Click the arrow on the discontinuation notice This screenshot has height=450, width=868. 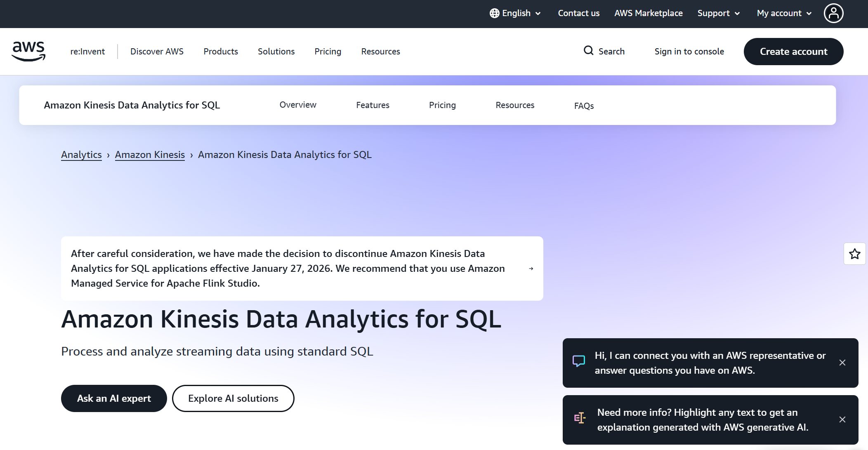pyautogui.click(x=531, y=269)
